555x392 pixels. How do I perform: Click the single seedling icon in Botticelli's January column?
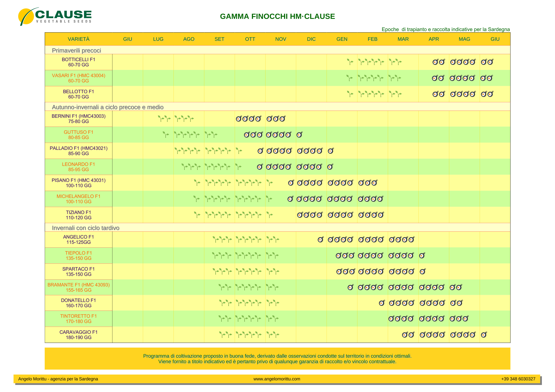tap(350, 62)
